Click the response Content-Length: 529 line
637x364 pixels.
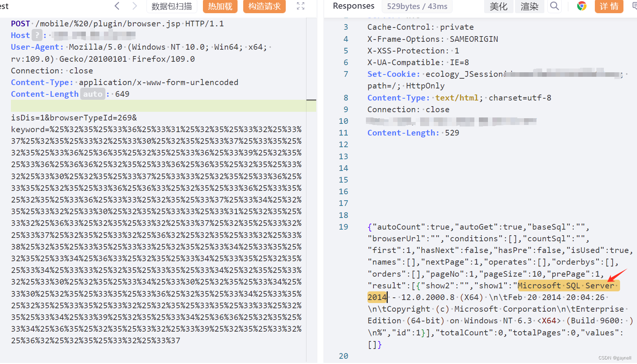click(x=413, y=133)
